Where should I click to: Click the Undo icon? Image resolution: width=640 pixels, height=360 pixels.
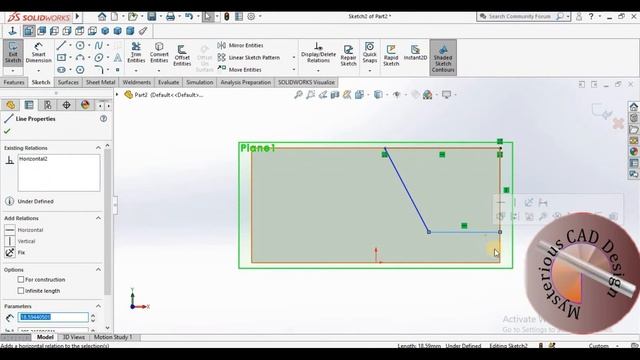point(189,16)
